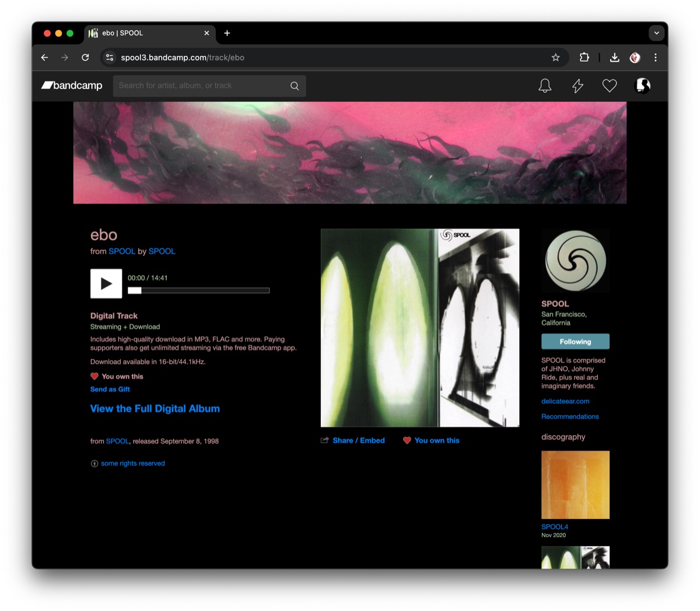Image resolution: width=700 pixels, height=611 pixels.
Task: Click the red heart under album art
Action: point(407,440)
